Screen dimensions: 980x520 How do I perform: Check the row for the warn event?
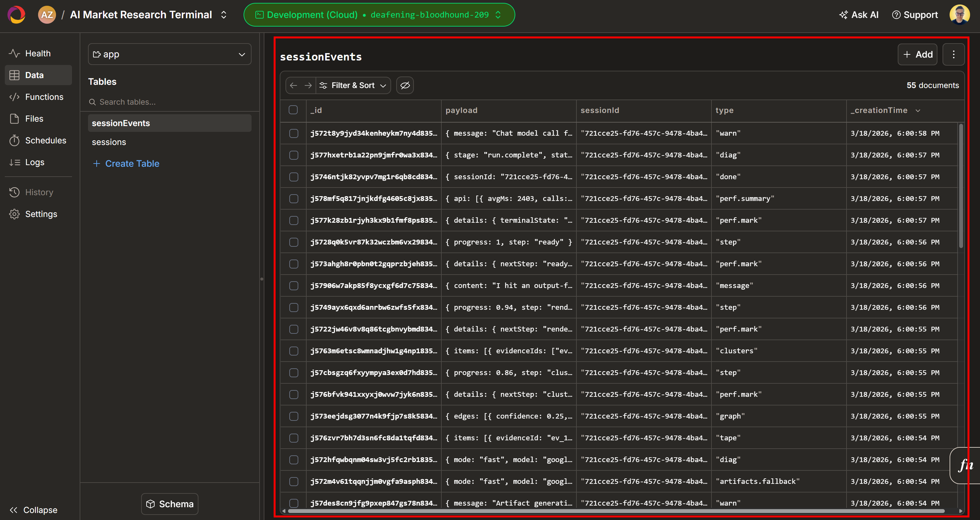point(293,133)
